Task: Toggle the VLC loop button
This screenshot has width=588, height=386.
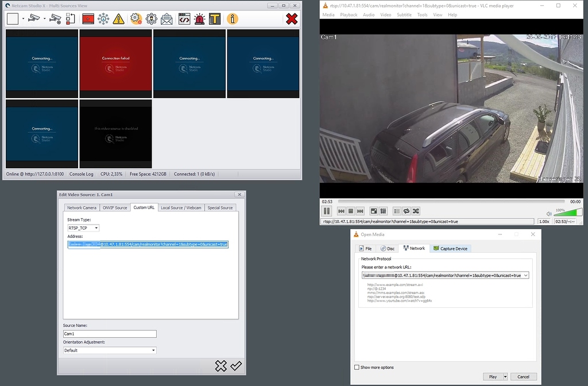Action: (x=407, y=211)
